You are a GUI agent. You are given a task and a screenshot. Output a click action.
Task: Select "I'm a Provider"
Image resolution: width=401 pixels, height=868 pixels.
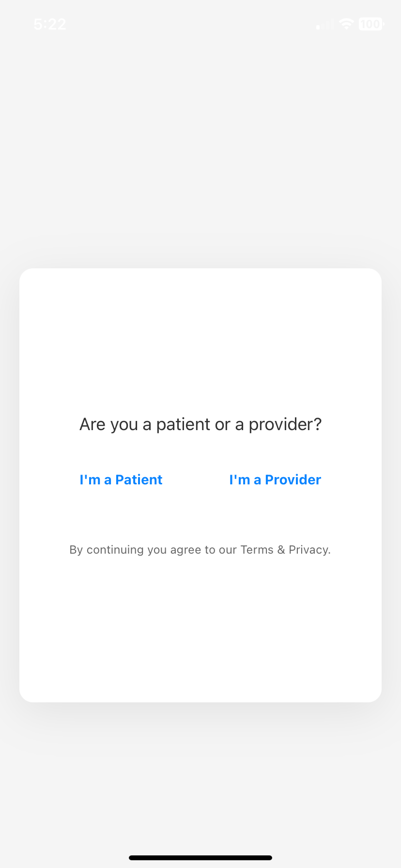coord(275,480)
